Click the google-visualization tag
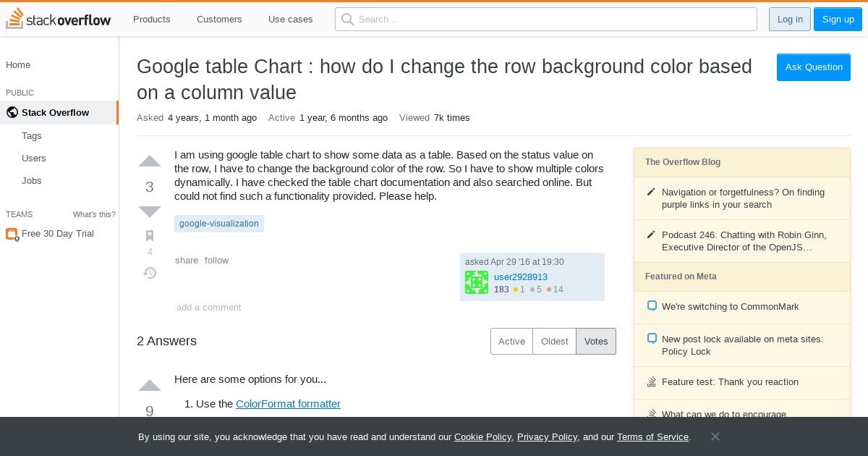868x456 pixels. click(219, 224)
